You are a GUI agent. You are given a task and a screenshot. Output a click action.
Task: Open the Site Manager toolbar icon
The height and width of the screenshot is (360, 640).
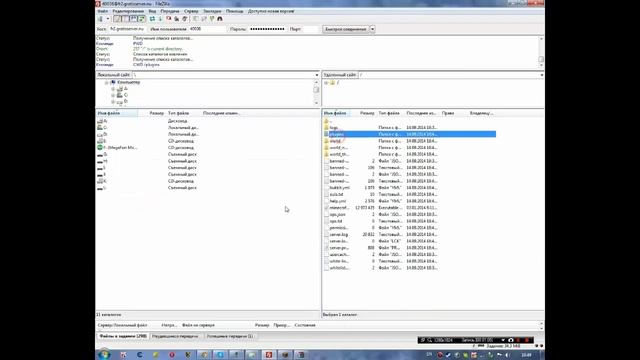pyautogui.click(x=100, y=19)
